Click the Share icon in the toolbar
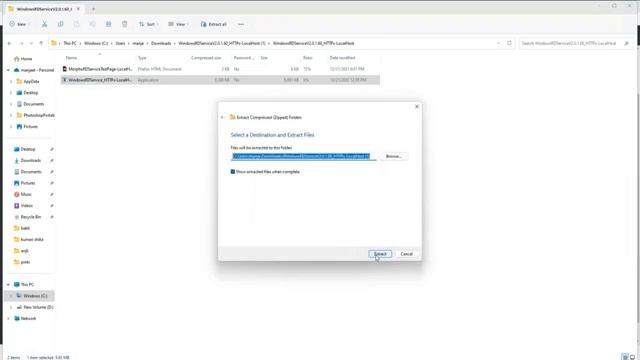This screenshot has width=640, height=360. pyautogui.click(x=109, y=24)
